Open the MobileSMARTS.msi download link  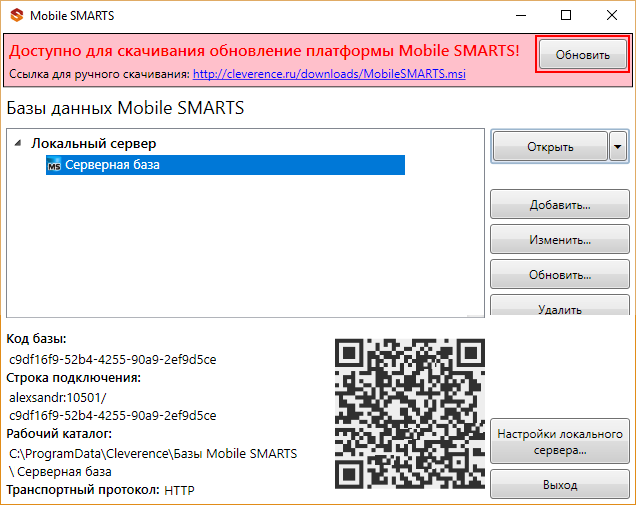coord(329,74)
